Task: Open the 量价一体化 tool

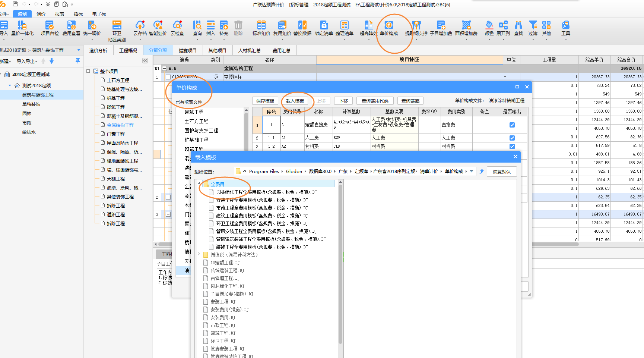Action: 22,28
